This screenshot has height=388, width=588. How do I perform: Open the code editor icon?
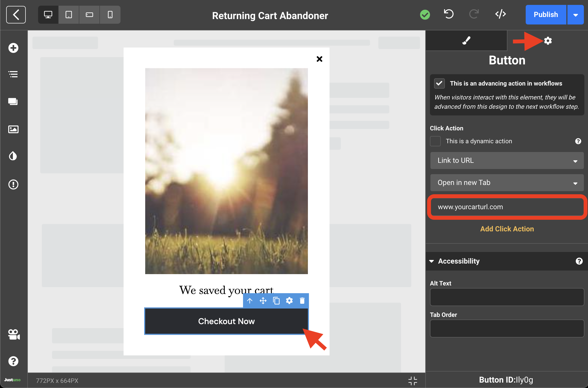500,14
